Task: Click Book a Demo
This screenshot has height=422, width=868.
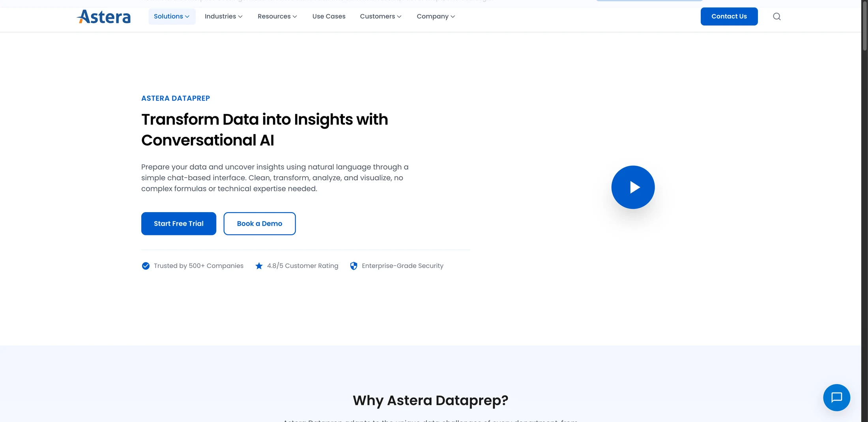Action: tap(260, 224)
